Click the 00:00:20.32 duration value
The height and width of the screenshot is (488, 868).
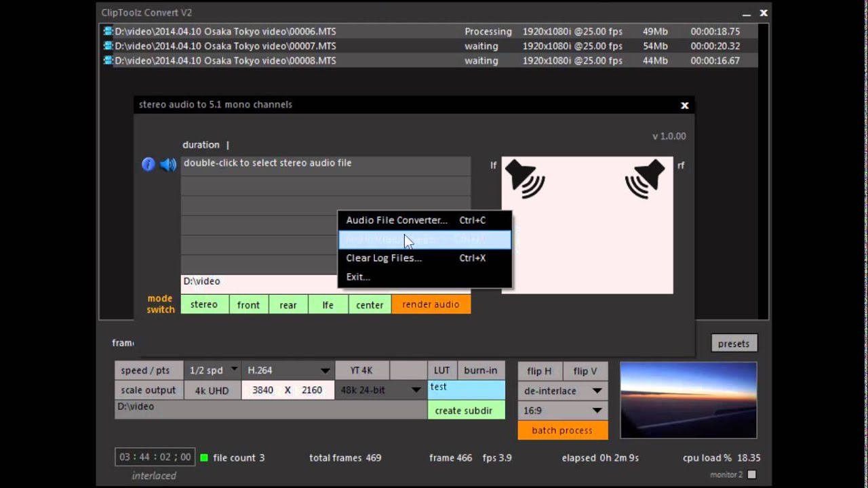coord(715,46)
